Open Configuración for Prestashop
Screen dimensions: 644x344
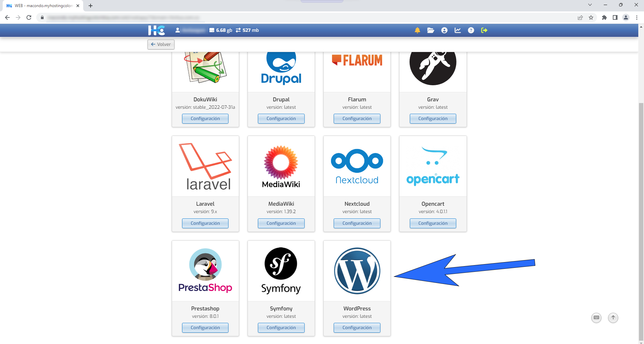[205, 328]
